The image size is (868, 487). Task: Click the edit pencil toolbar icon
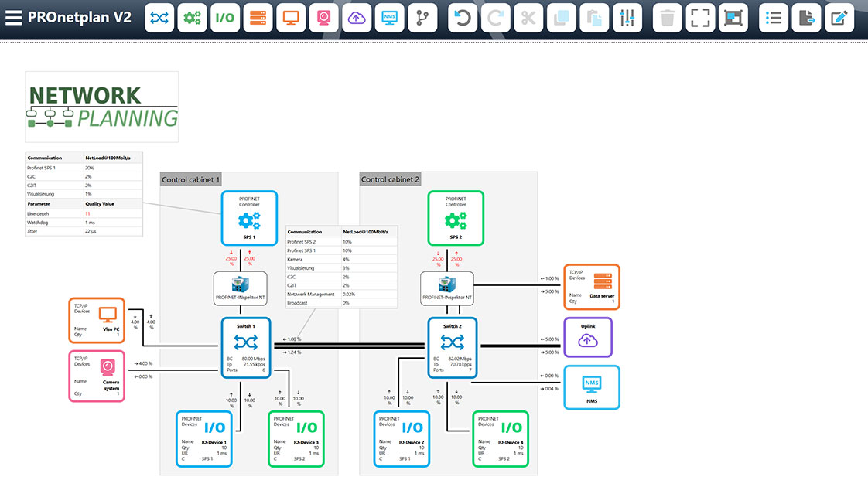[x=839, y=17]
